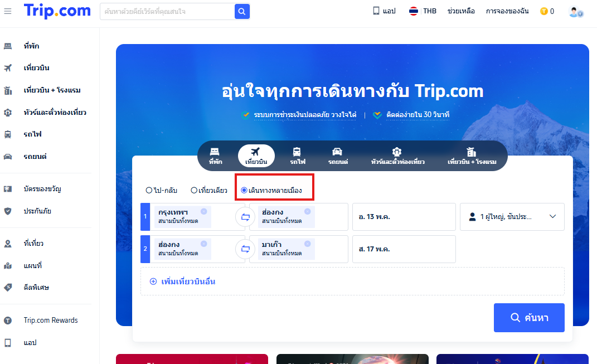Screen dimensions: 597x364
Task: Click the departure date field showing อ. 13 พ.ค.
Action: (404, 217)
